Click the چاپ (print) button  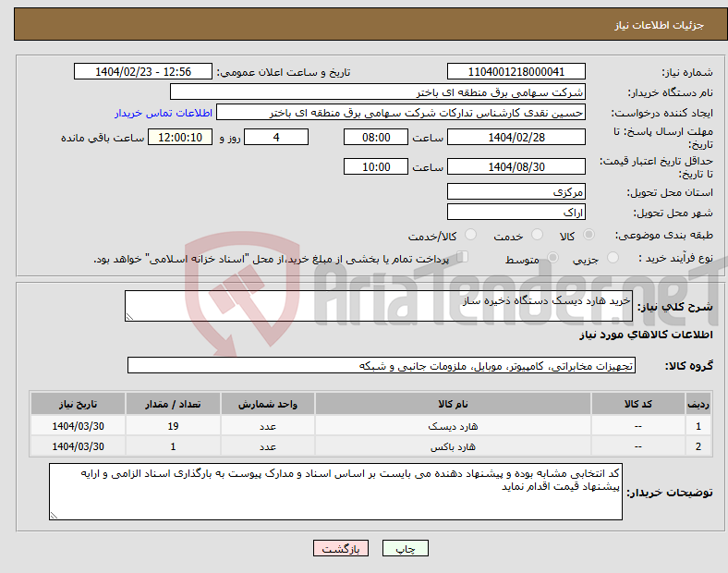(x=405, y=548)
